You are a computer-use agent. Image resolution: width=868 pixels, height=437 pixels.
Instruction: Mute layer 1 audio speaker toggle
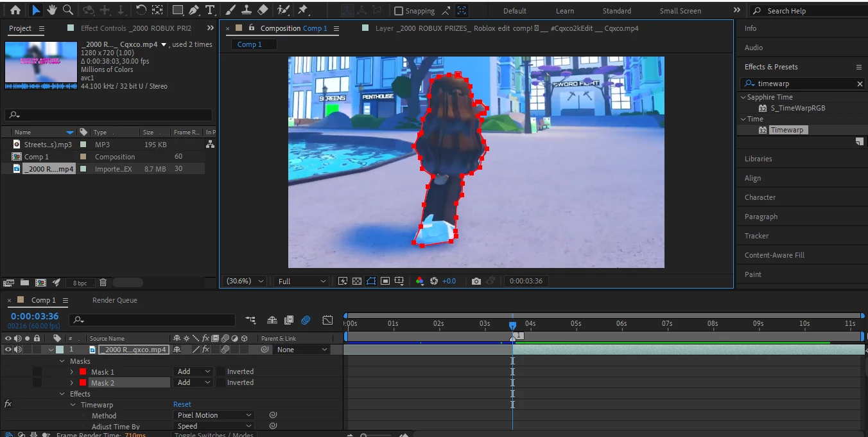pos(18,350)
